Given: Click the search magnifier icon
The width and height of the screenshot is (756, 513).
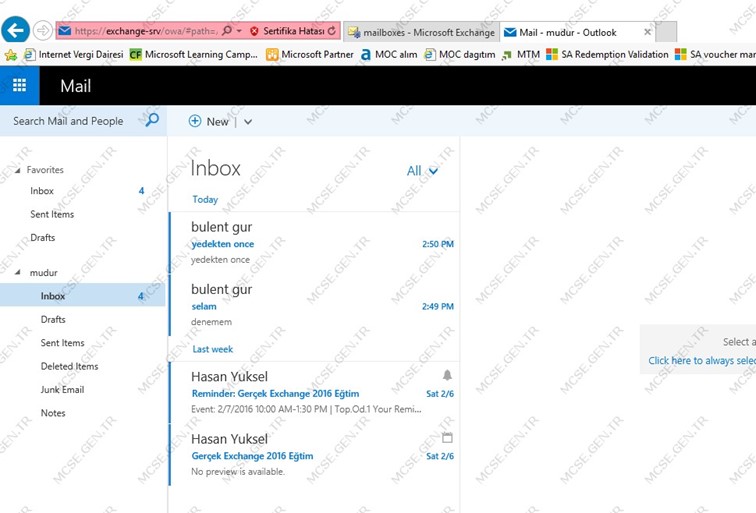Looking at the screenshot, I should 152,120.
